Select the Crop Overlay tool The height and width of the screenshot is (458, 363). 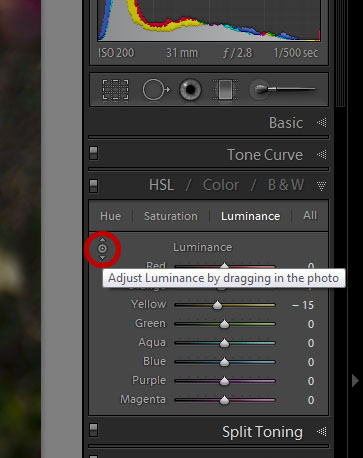[115, 90]
